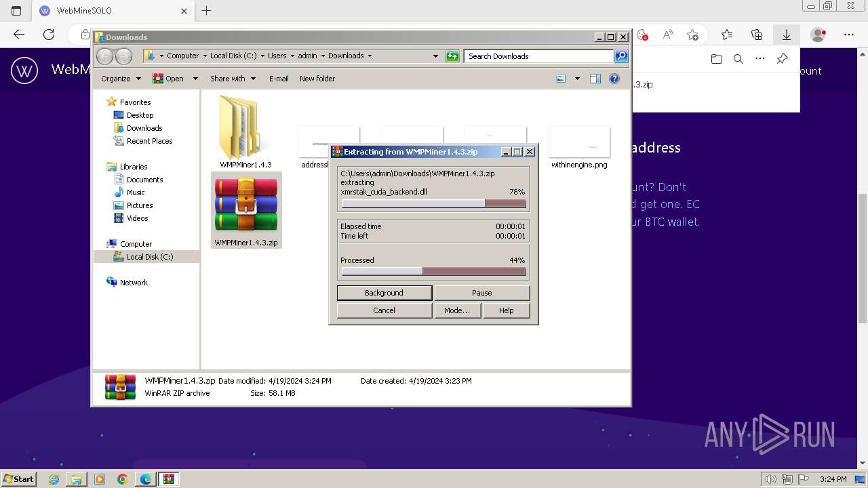The image size is (868, 488).
Task: Click the Explorer search magnifier icon
Action: pyautogui.click(x=621, y=56)
